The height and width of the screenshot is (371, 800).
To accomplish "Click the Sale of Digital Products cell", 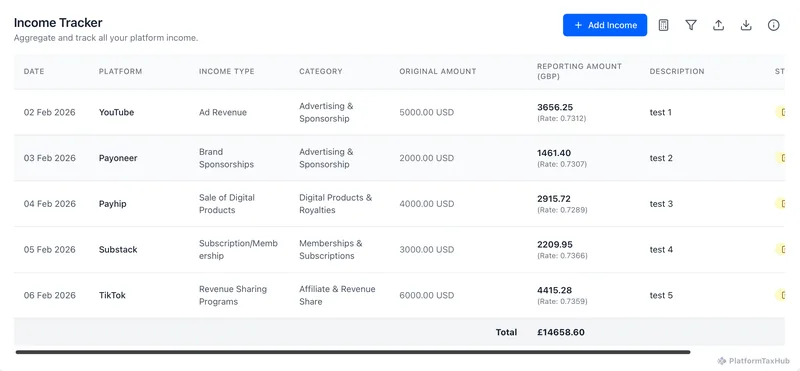I will tap(227, 204).
